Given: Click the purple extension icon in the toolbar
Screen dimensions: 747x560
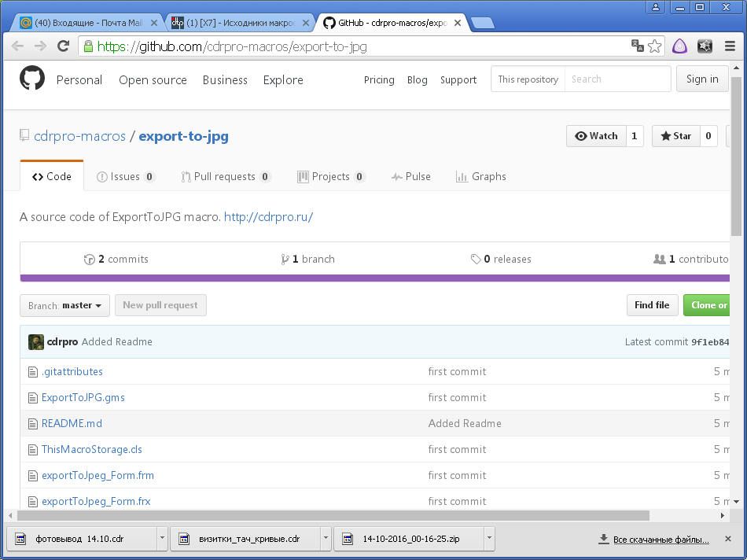Looking at the screenshot, I should tap(680, 46).
